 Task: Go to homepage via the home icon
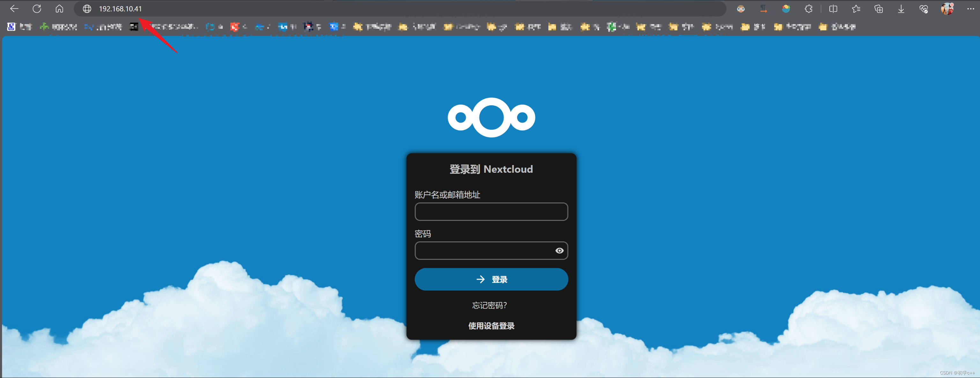coord(59,8)
